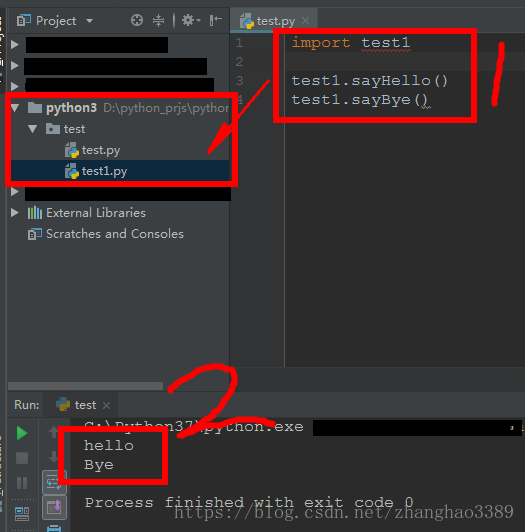This screenshot has width=525, height=532.
Task: Click the horizontal scrollbar in Project panel
Action: tap(86, 386)
